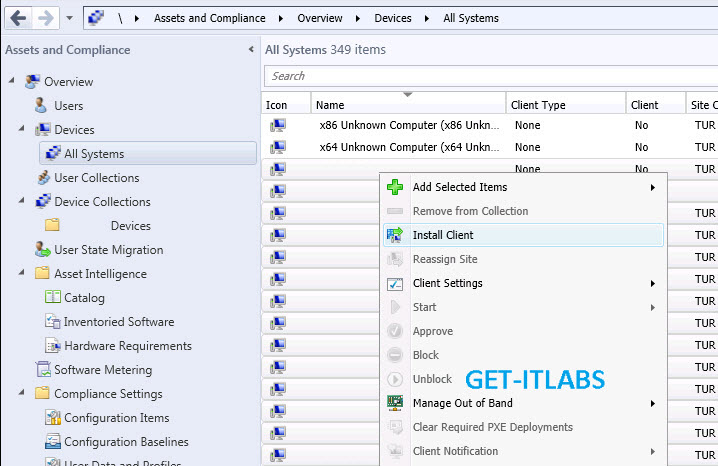Select All Systems in navigation tree
Screen dimensions: 718x466
94,154
